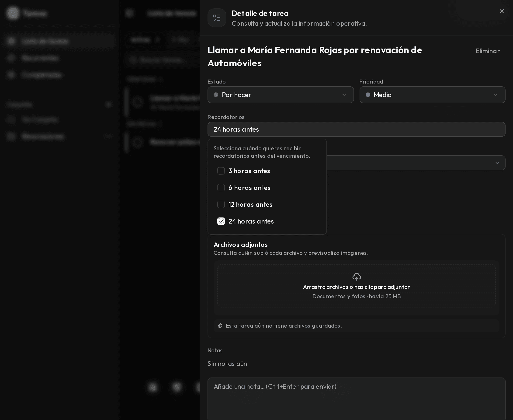Image resolution: width=513 pixels, height=420 pixels.
Task: Close the Detalle de tarea panel
Action: point(502,11)
